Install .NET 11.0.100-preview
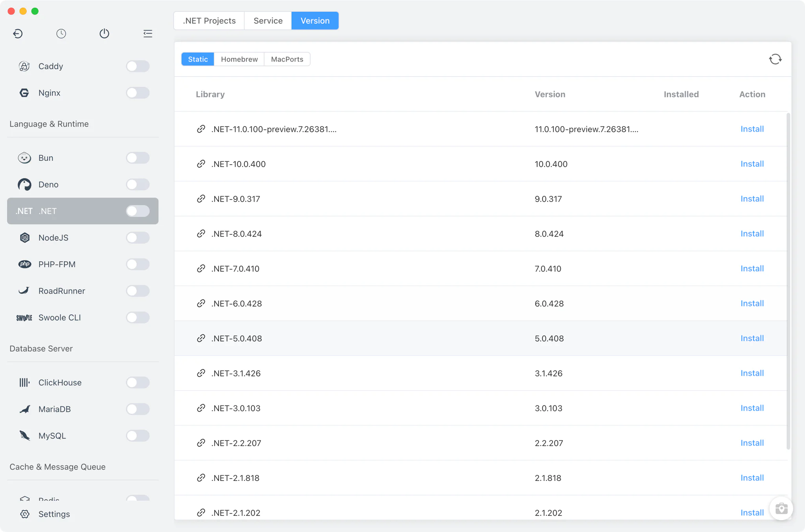This screenshot has width=805, height=532. [x=752, y=129]
